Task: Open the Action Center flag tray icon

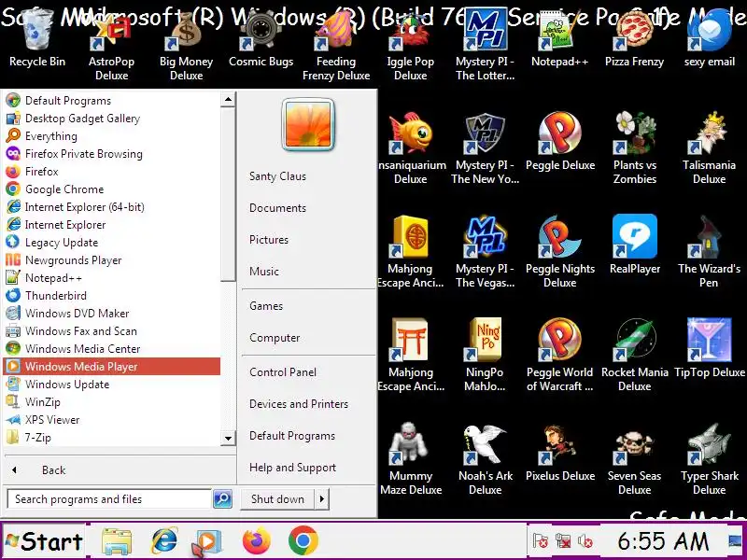Action: point(541,541)
